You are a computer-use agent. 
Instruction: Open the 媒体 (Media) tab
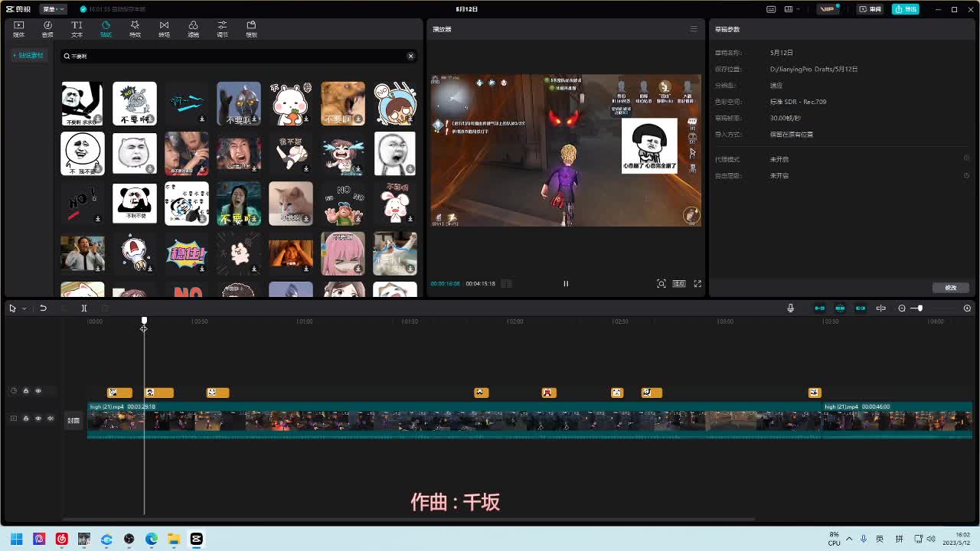(x=18, y=29)
